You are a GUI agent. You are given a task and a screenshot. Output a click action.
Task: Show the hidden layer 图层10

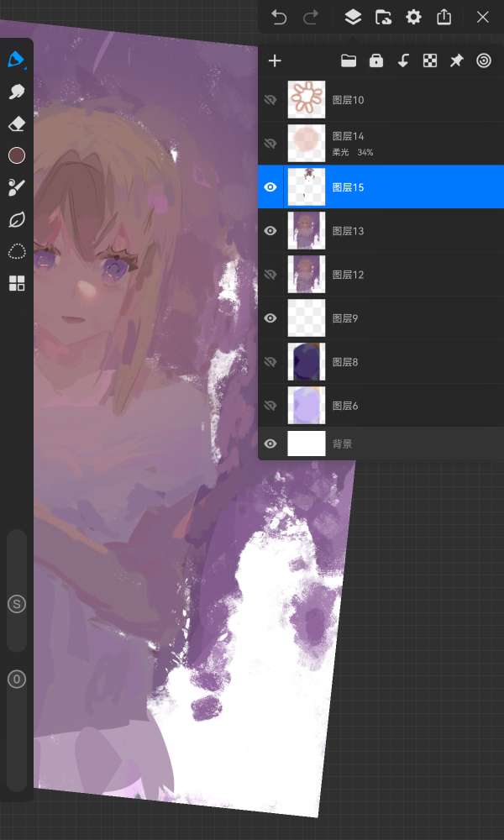(x=270, y=100)
